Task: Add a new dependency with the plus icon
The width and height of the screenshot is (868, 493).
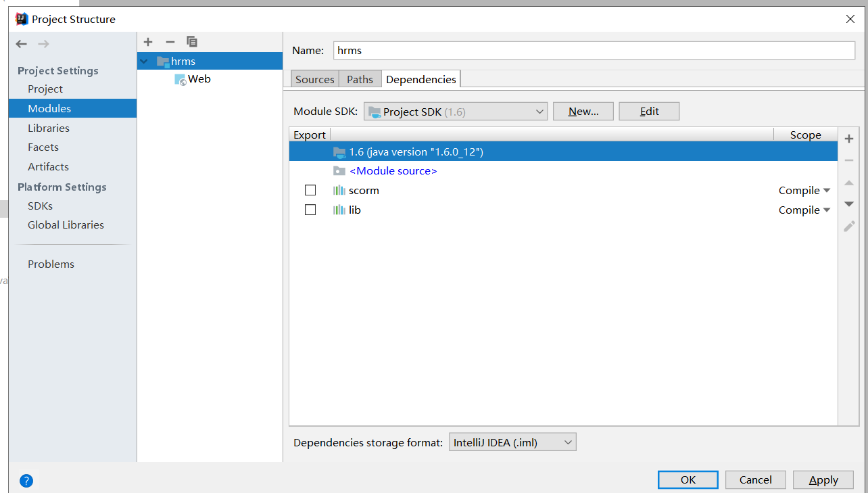Action: click(848, 139)
